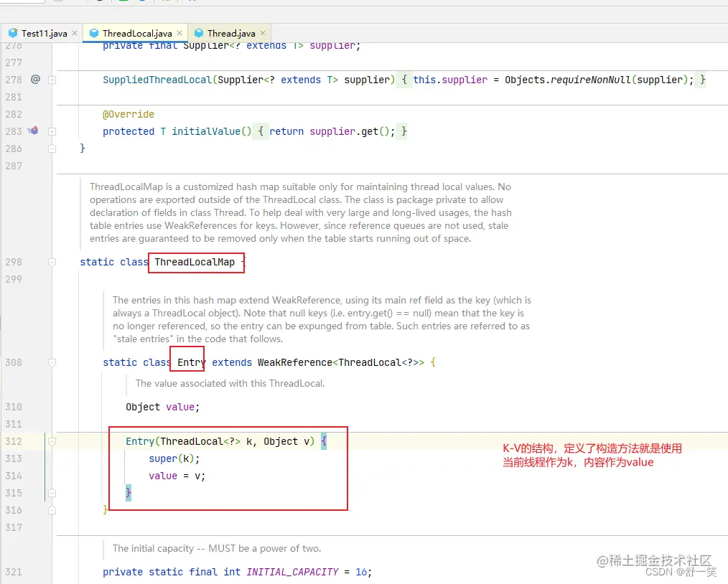Click the fold end marker on line 316

52,510
